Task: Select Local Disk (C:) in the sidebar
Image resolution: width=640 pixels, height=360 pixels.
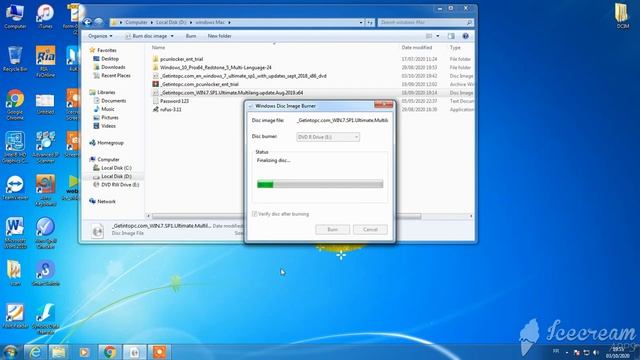Action: [x=116, y=168]
